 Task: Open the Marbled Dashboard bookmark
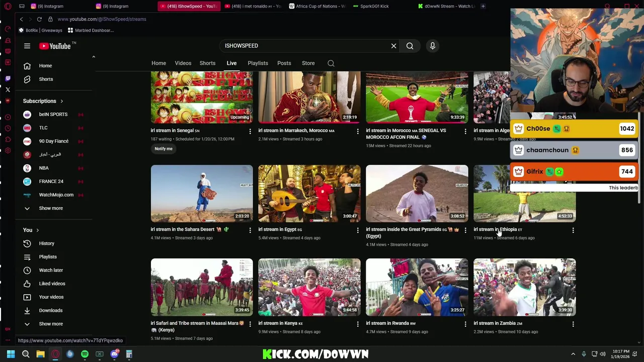coord(91,30)
